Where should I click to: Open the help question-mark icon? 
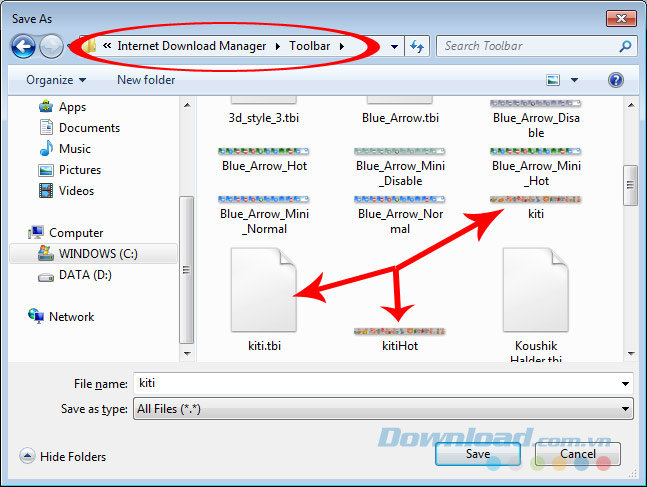pyautogui.click(x=616, y=80)
